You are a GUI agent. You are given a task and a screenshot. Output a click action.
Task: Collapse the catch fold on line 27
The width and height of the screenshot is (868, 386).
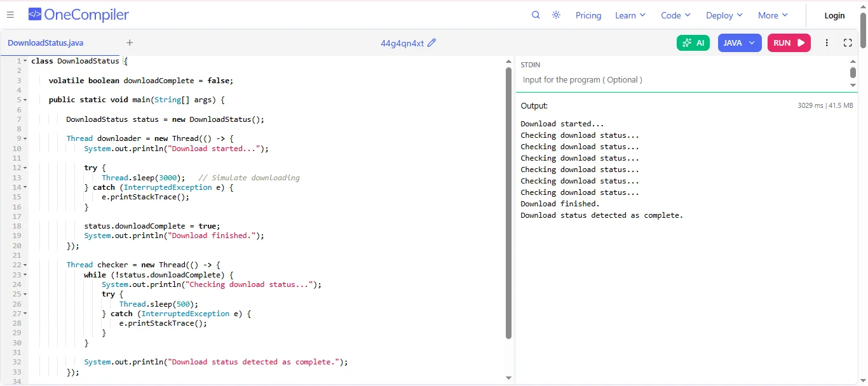coord(25,314)
